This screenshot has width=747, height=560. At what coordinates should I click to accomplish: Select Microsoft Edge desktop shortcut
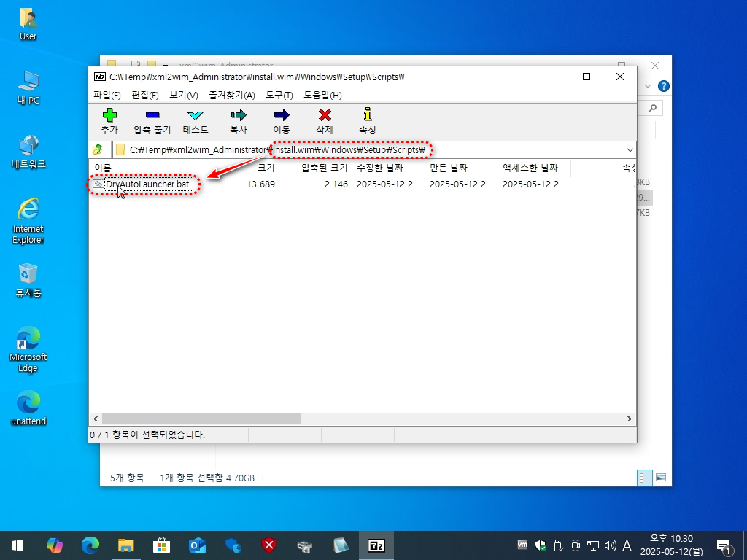click(x=28, y=349)
